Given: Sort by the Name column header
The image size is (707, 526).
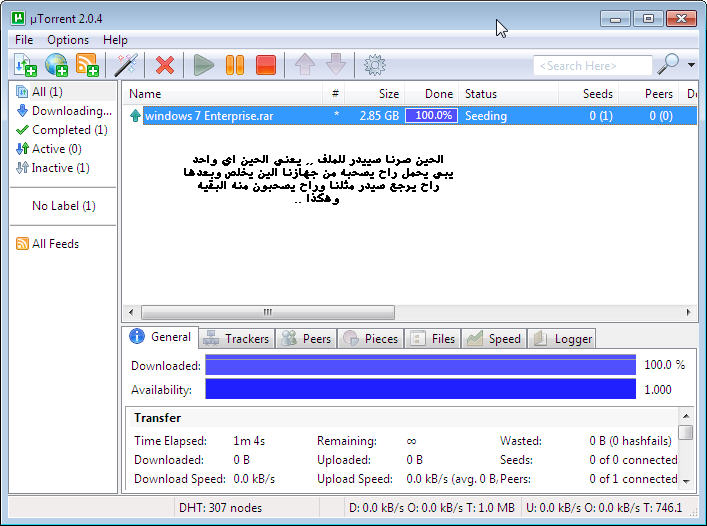Looking at the screenshot, I should tap(223, 94).
